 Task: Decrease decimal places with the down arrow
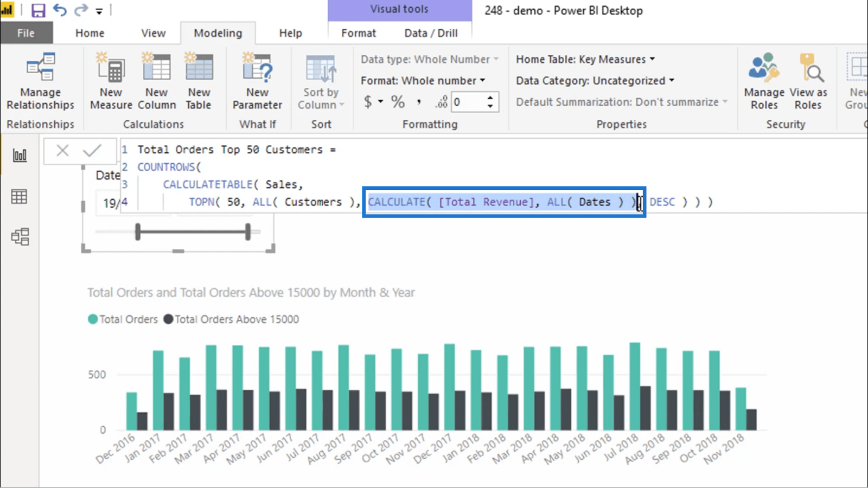[490, 106]
